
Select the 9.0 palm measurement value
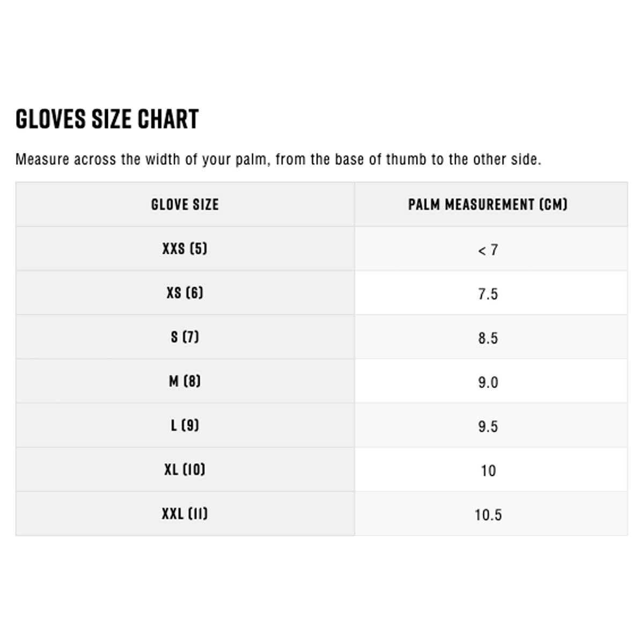pos(488,383)
